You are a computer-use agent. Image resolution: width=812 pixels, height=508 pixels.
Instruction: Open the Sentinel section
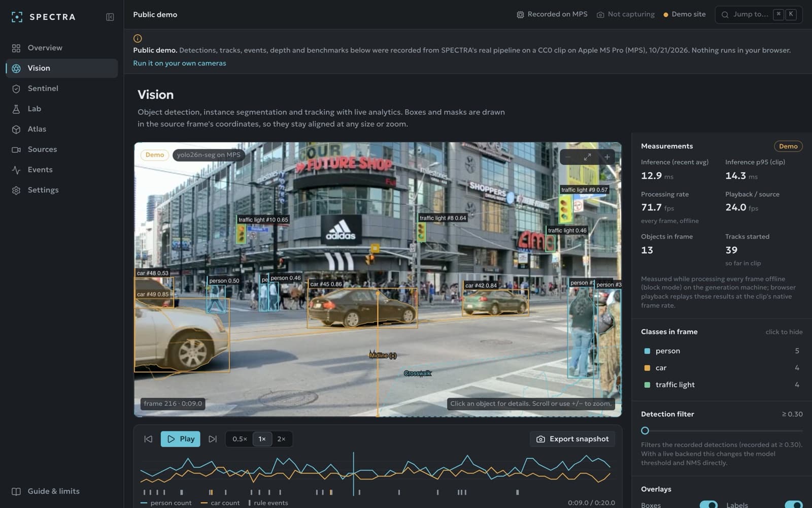click(61, 88)
